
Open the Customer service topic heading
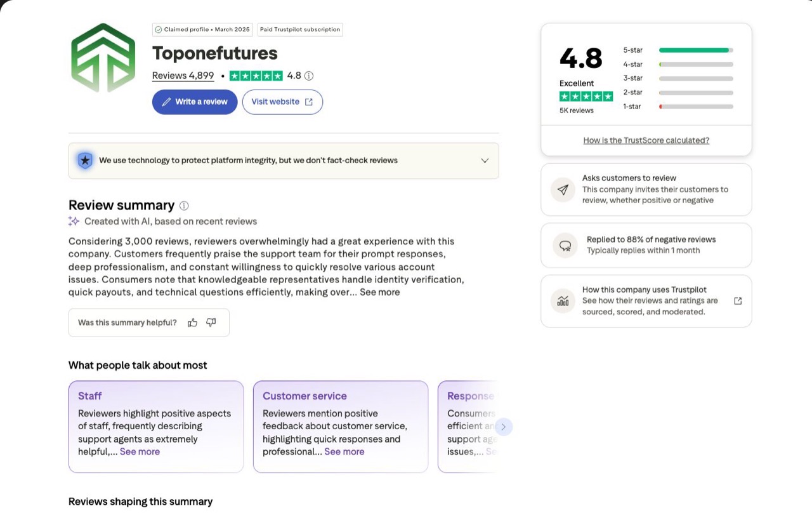304,396
